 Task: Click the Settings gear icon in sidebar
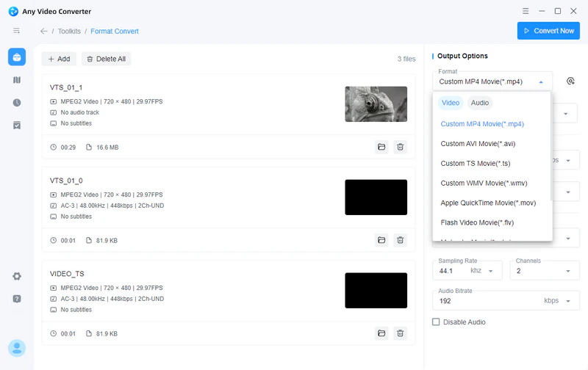[x=16, y=276]
